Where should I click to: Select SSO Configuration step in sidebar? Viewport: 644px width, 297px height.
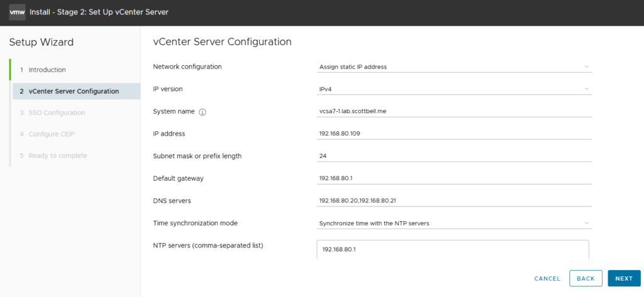[x=57, y=112]
